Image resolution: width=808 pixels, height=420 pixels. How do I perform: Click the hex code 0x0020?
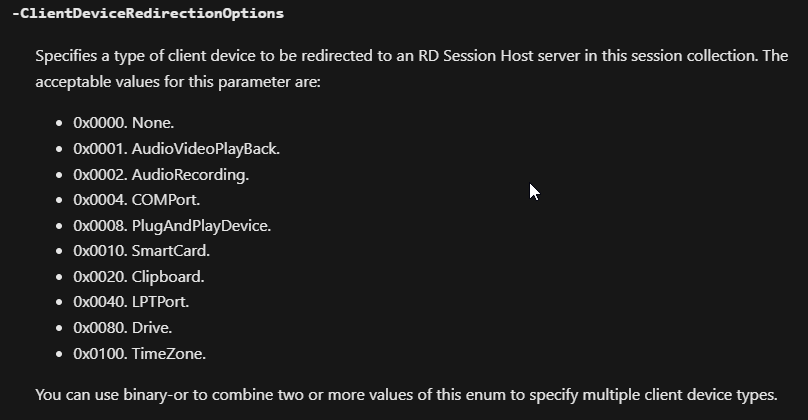100,277
